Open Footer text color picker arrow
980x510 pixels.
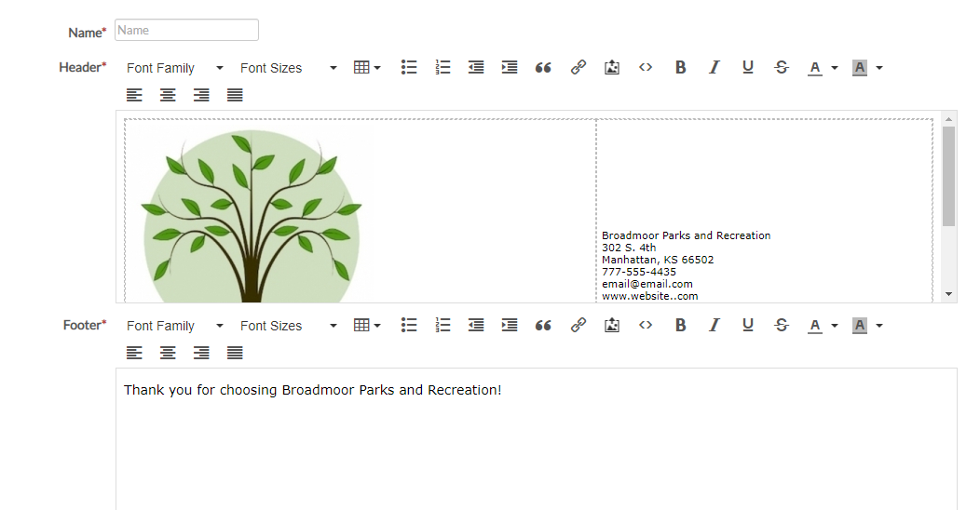click(x=835, y=326)
